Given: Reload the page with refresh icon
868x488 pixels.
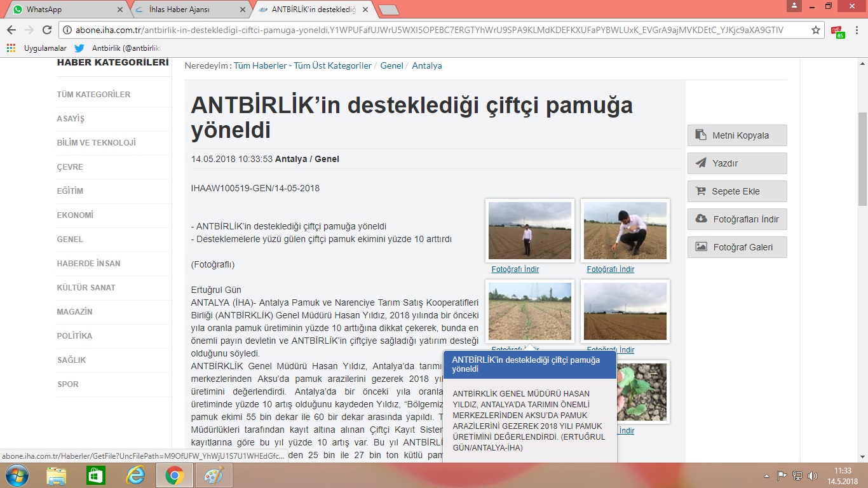Looking at the screenshot, I should click(46, 30).
